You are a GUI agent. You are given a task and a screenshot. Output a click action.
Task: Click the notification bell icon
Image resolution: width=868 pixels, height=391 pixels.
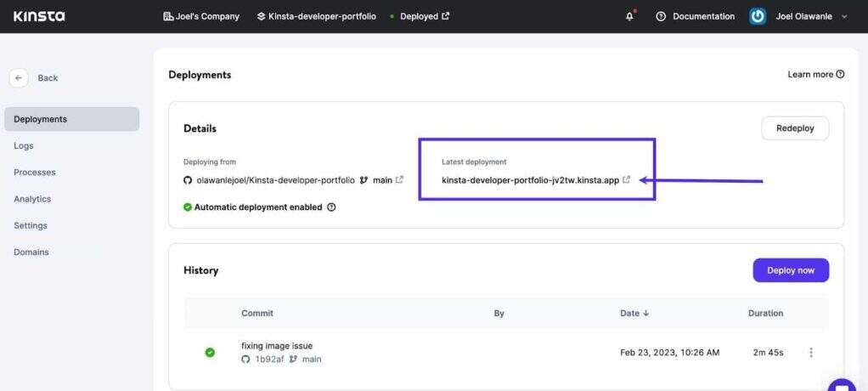pyautogui.click(x=629, y=16)
